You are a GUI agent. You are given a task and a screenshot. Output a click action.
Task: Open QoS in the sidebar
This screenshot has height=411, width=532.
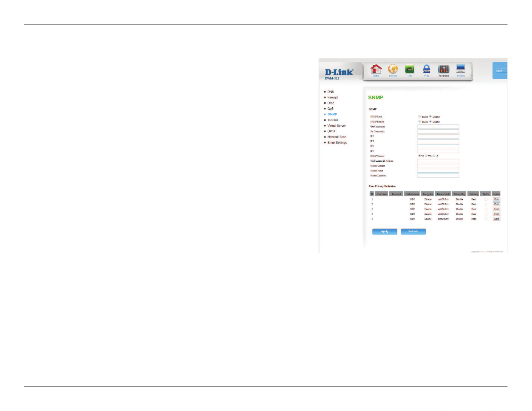(x=331, y=109)
